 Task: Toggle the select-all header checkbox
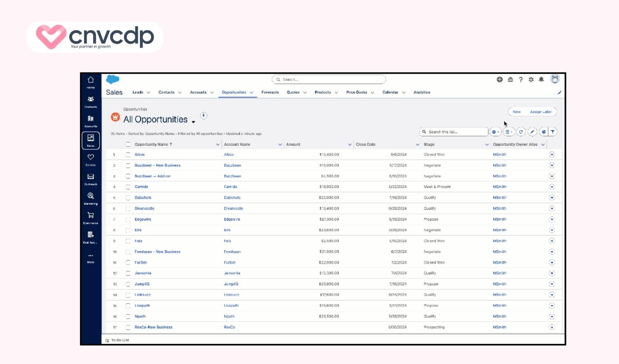point(128,144)
